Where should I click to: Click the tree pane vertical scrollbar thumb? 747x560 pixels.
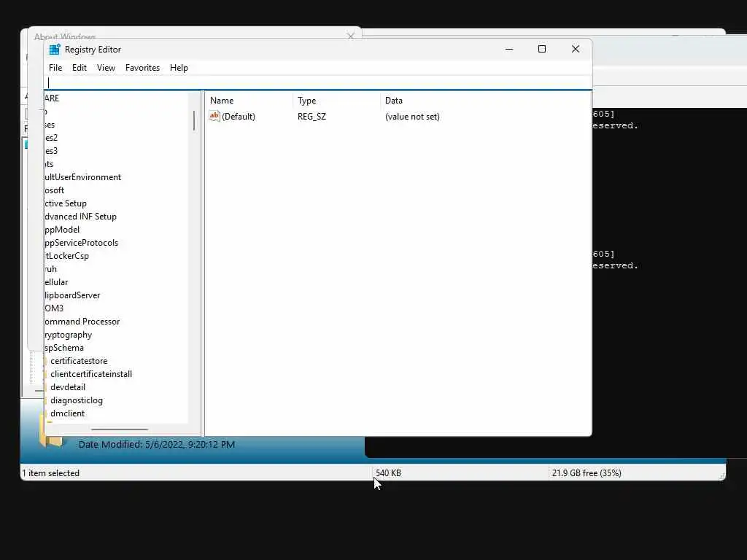coord(194,120)
